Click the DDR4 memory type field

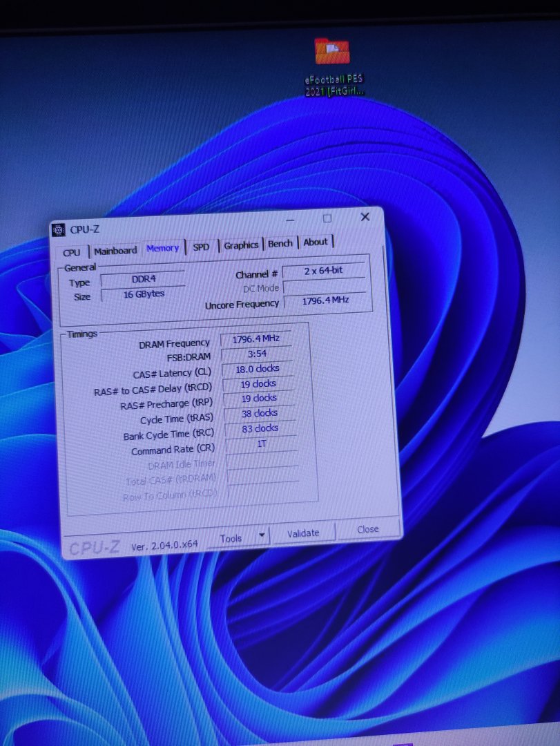(143, 279)
